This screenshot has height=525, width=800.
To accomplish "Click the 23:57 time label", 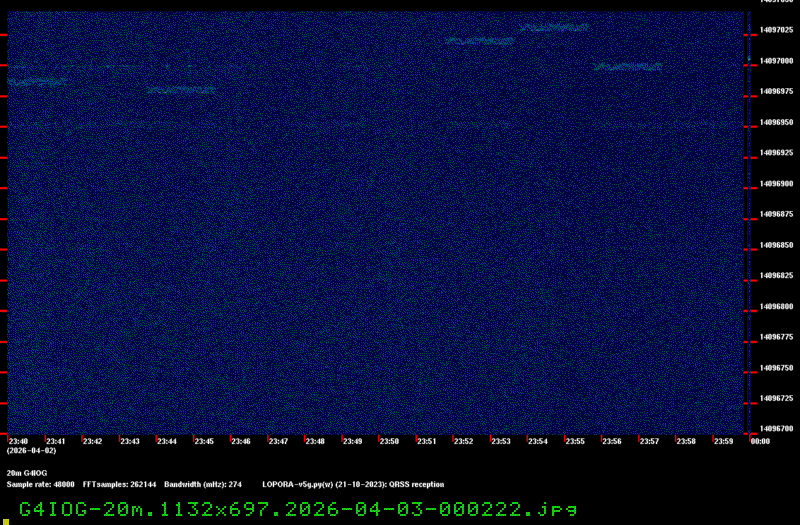I will [649, 441].
